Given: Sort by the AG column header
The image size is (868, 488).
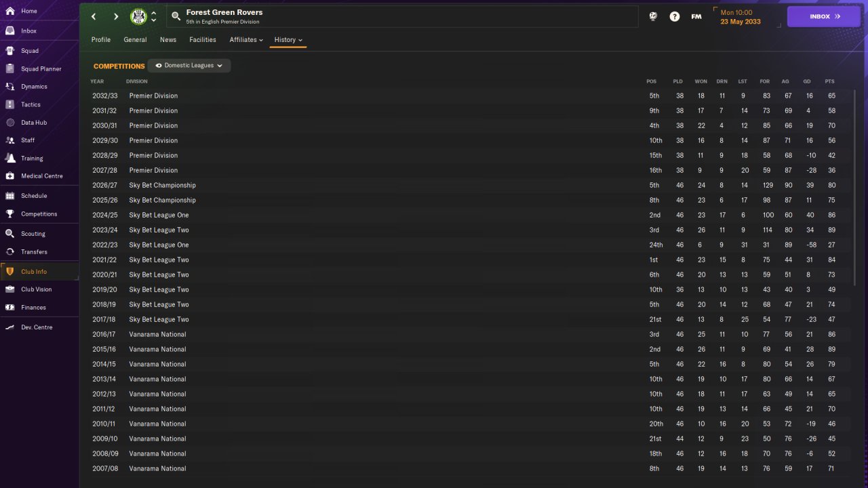Looking at the screenshot, I should click(x=786, y=81).
